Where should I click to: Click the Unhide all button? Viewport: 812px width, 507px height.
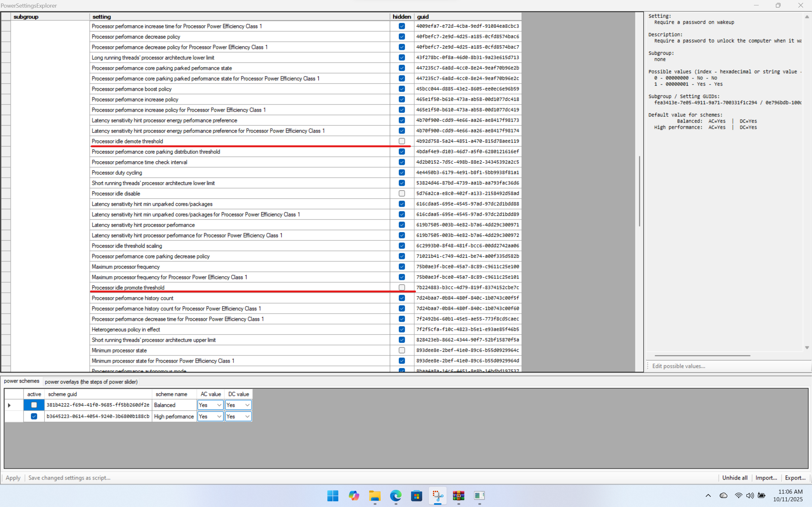[735, 478]
